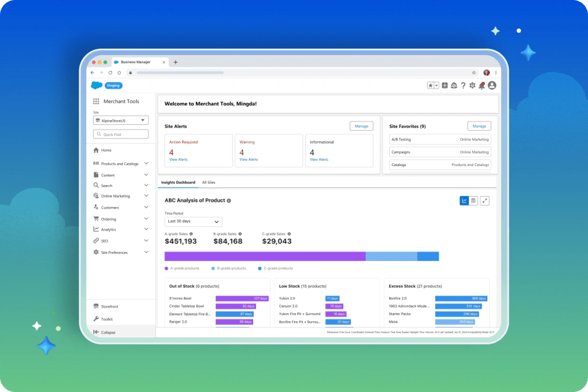This screenshot has height=392, width=588.
Task: Select the Insights Dashboard tab
Action: click(x=178, y=182)
